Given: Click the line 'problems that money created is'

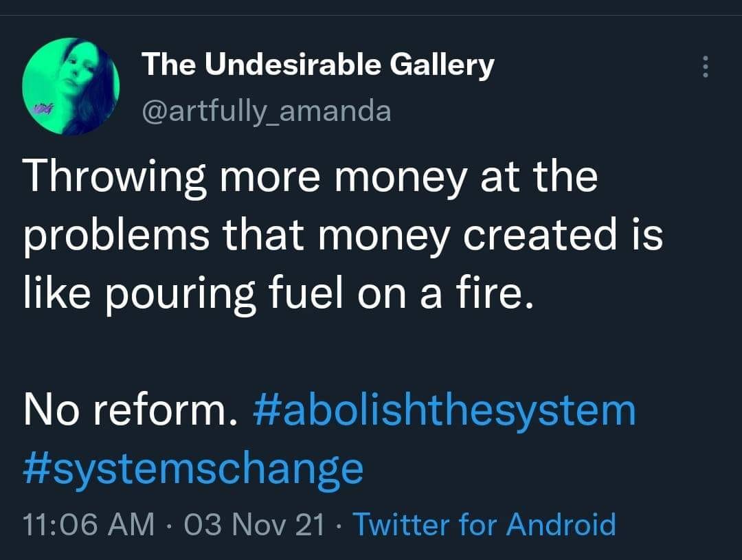Looking at the screenshot, I should click(344, 234).
